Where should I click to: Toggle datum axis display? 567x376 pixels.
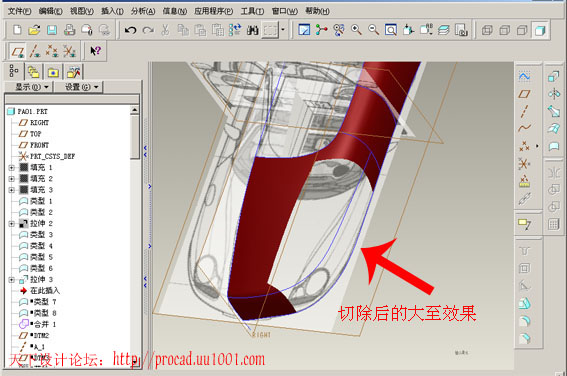click(x=35, y=51)
